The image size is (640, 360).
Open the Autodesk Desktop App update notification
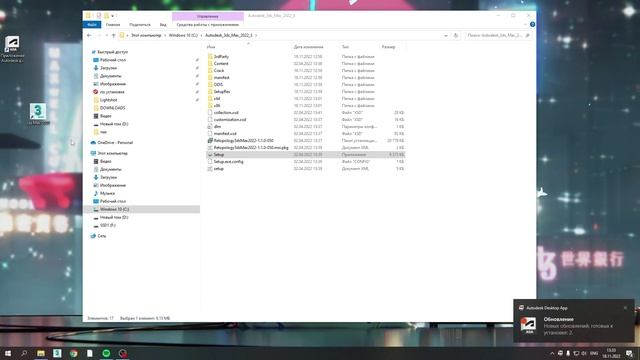(574, 321)
